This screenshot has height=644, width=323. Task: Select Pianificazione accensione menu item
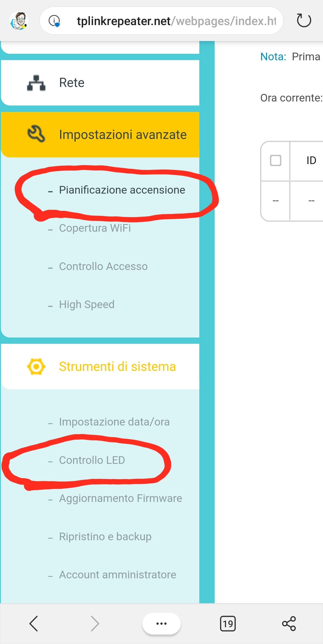122,190
